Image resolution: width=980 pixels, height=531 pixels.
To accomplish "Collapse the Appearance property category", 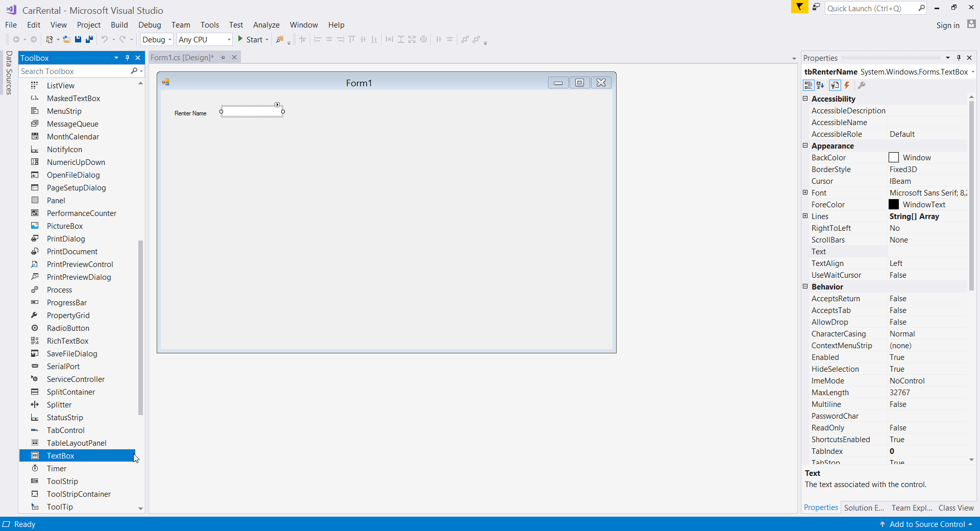I will (805, 146).
